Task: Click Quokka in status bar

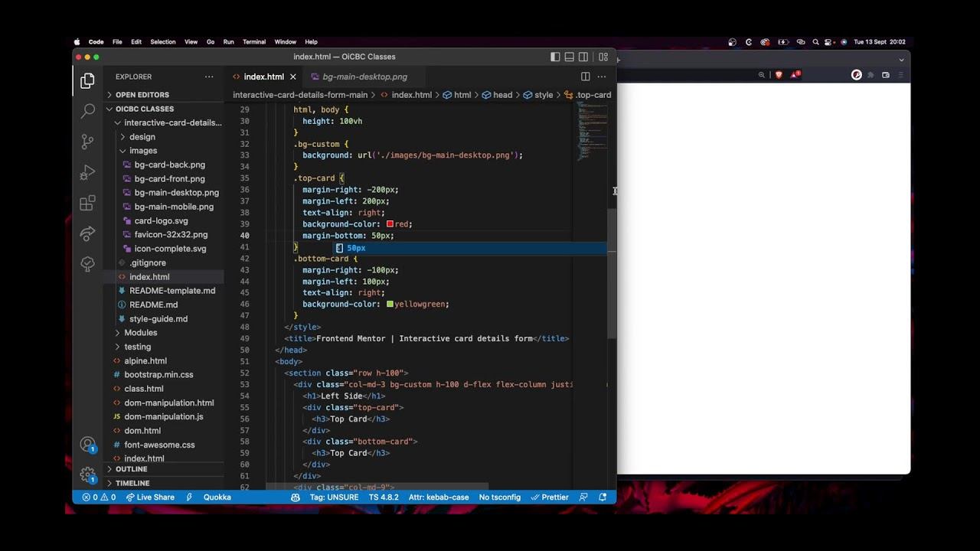Action: [x=217, y=497]
